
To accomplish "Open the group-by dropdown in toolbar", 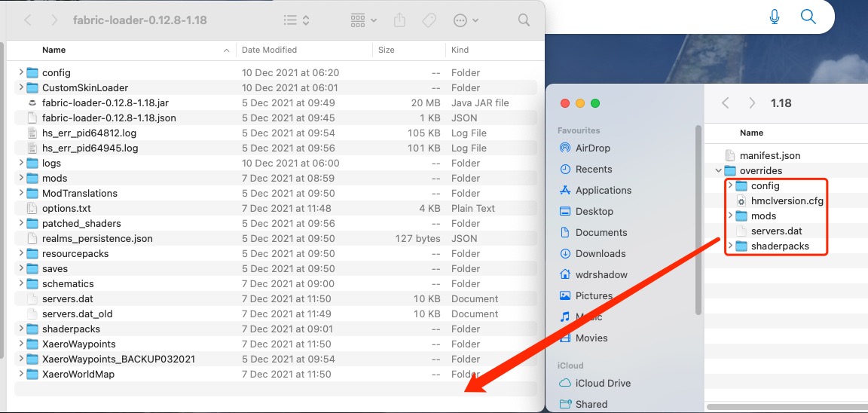I will point(364,20).
